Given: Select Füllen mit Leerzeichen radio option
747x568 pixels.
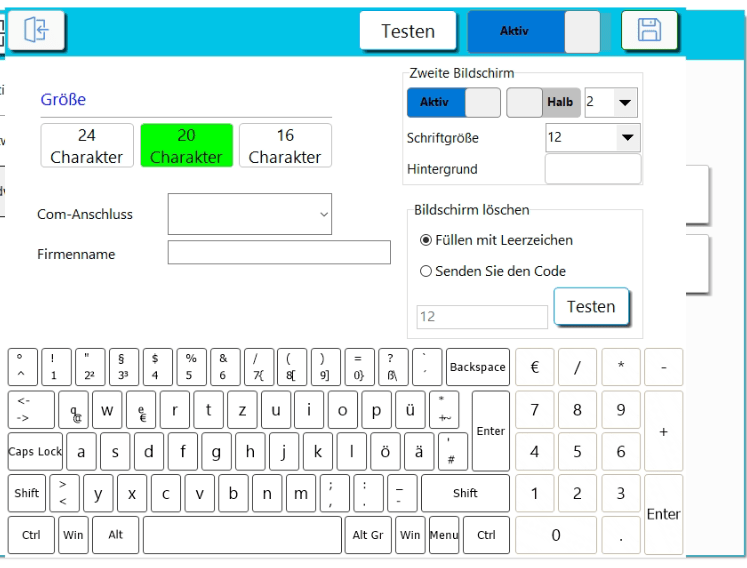Looking at the screenshot, I should [427, 240].
